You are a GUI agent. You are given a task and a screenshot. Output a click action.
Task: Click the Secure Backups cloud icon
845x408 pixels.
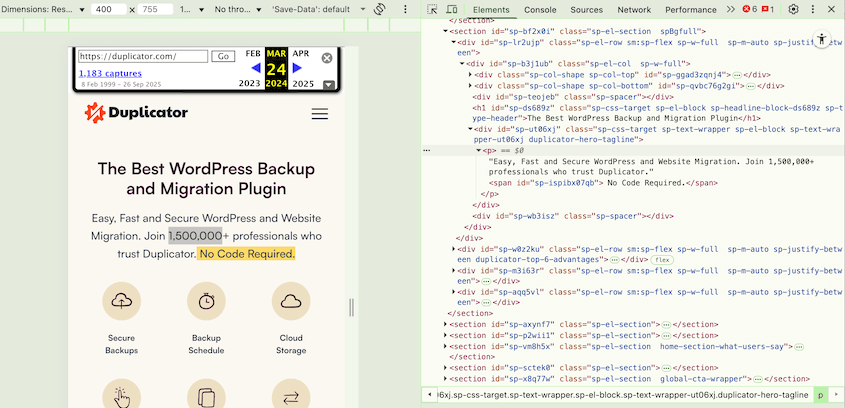click(121, 301)
